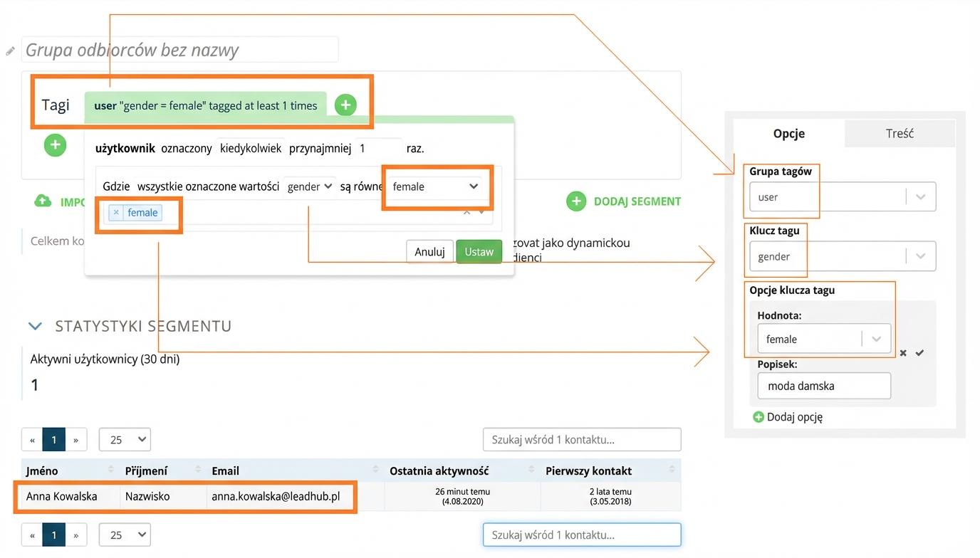Image resolution: width=980 pixels, height=558 pixels.
Task: Click the search contacts field above the table
Action: pyautogui.click(x=582, y=440)
